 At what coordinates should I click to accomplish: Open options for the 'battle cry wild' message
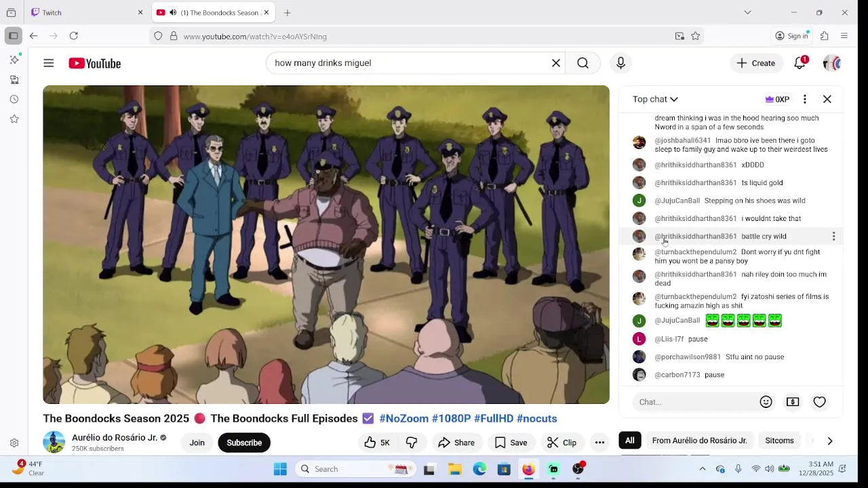click(x=833, y=237)
